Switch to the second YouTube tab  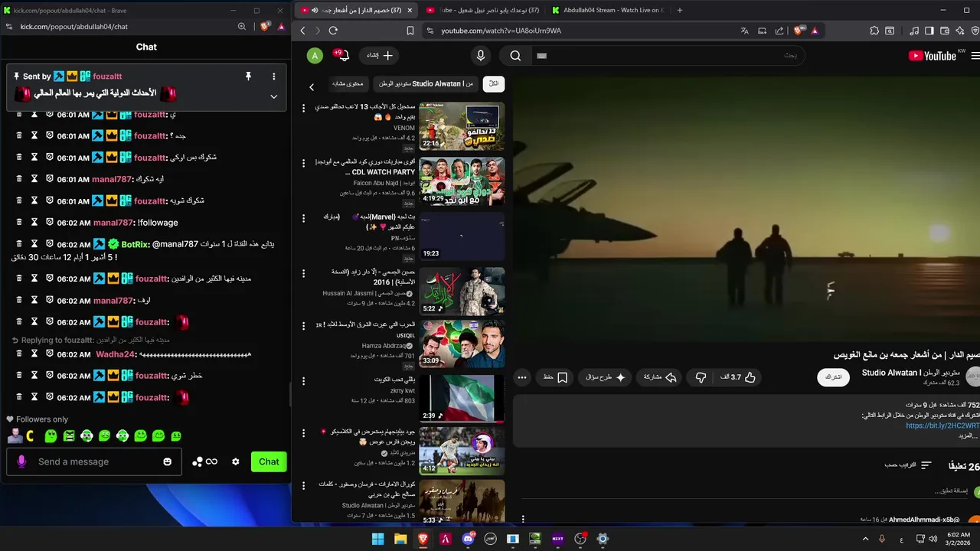click(483, 10)
